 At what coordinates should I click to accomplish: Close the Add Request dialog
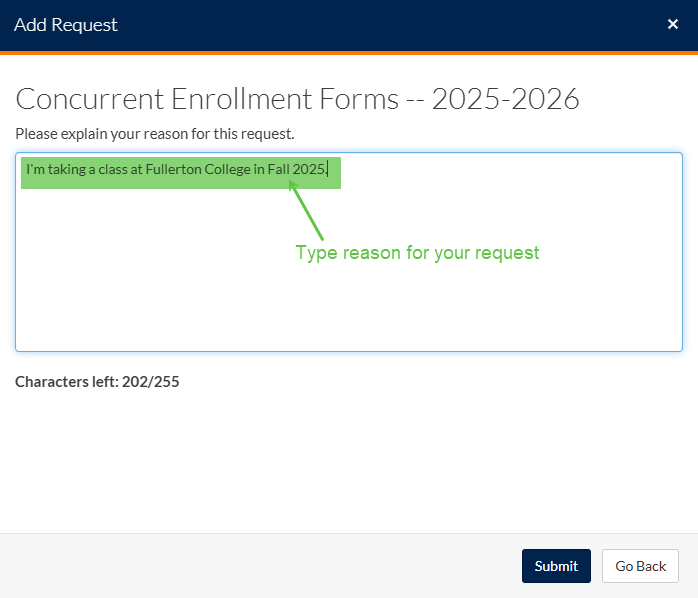673,24
